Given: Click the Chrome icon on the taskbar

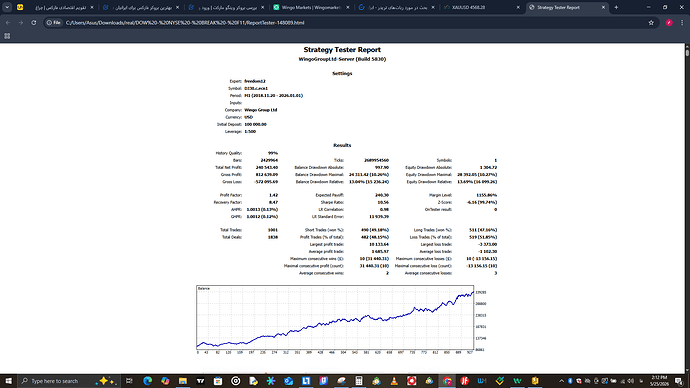Looking at the screenshot, I should [447, 381].
